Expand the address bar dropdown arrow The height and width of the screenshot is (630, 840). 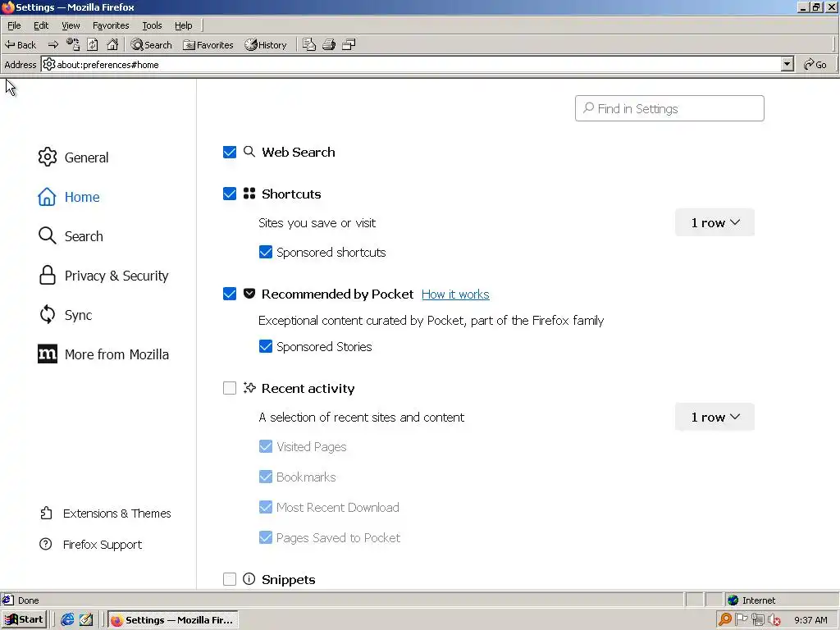(x=787, y=64)
